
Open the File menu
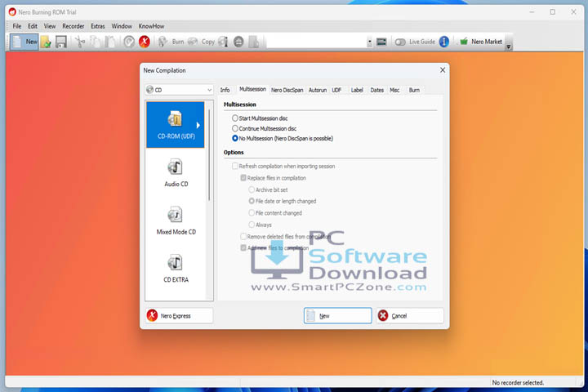(17, 26)
